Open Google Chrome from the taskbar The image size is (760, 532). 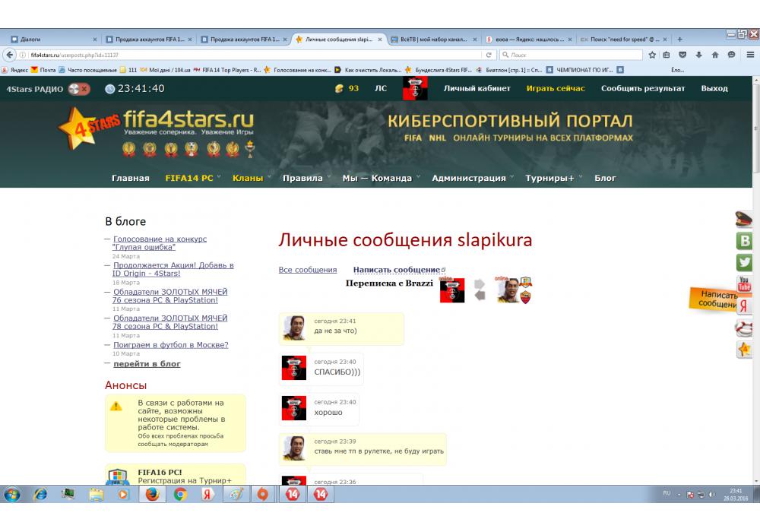180,494
